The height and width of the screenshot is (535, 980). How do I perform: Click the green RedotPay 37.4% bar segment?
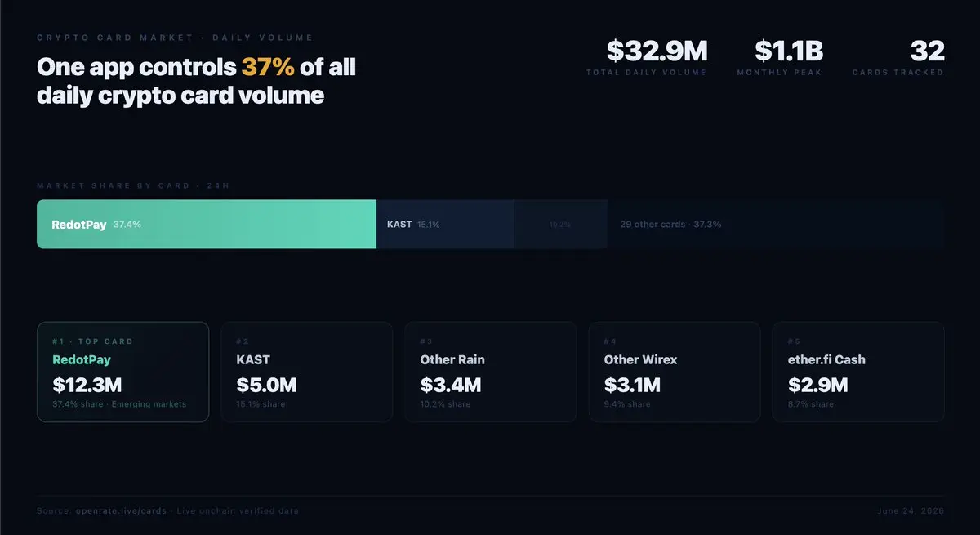pyautogui.click(x=207, y=224)
